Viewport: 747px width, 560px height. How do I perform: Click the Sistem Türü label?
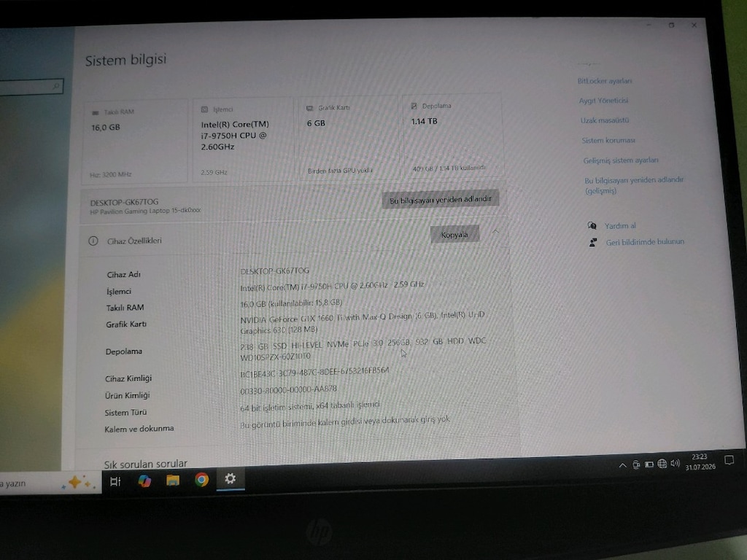tap(125, 413)
